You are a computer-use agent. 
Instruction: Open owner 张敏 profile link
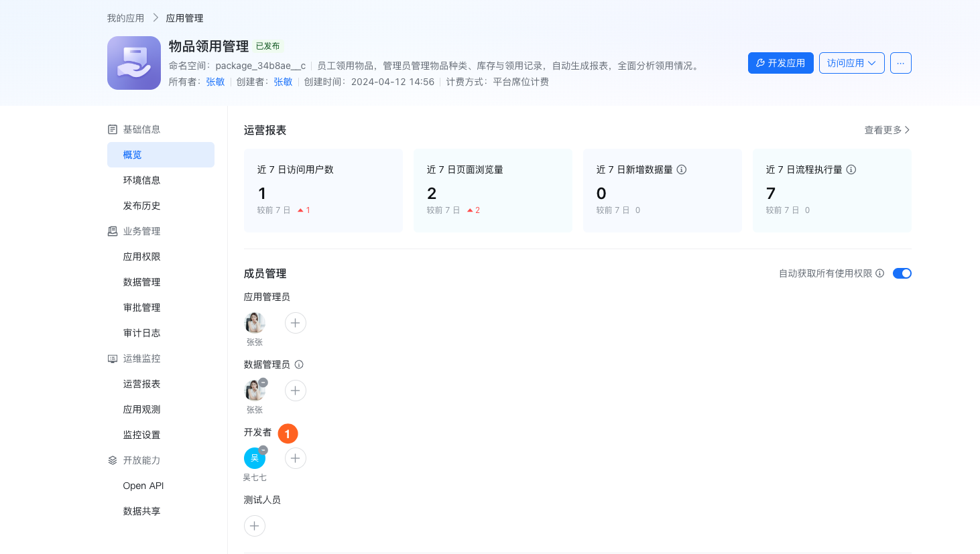[x=215, y=82]
